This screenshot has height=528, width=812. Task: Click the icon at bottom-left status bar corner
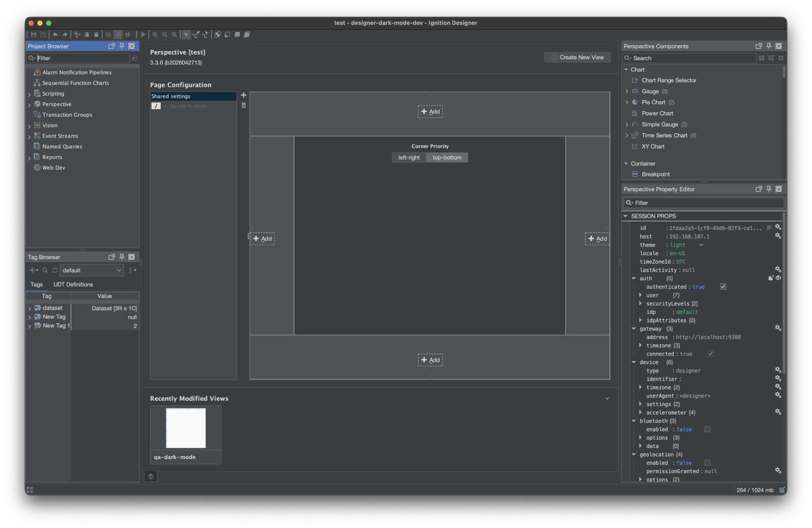pos(30,490)
